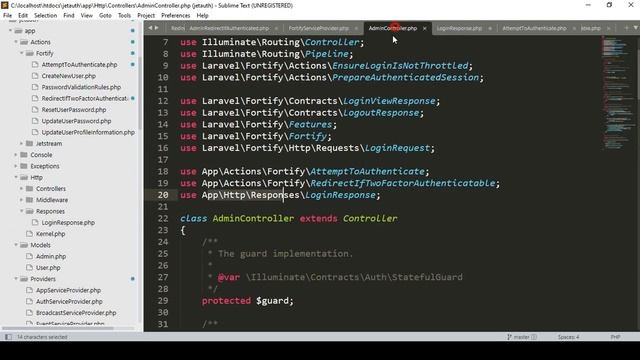Click the Spaces: 4 indentation setting
Viewport: 640px width, 360px height.
pyautogui.click(x=568, y=337)
